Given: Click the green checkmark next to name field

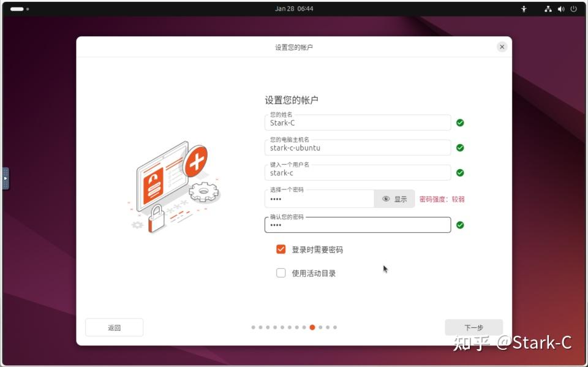Looking at the screenshot, I should [x=460, y=123].
